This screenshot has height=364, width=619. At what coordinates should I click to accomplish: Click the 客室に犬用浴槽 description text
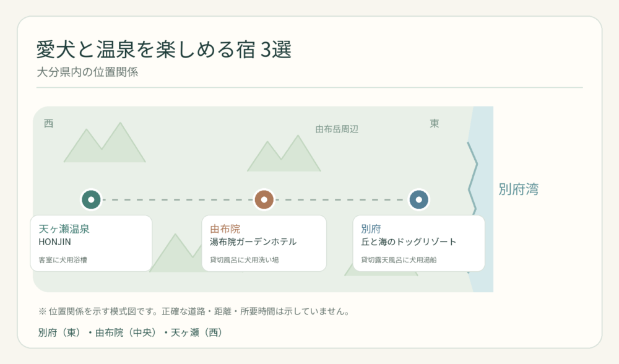[x=63, y=260]
